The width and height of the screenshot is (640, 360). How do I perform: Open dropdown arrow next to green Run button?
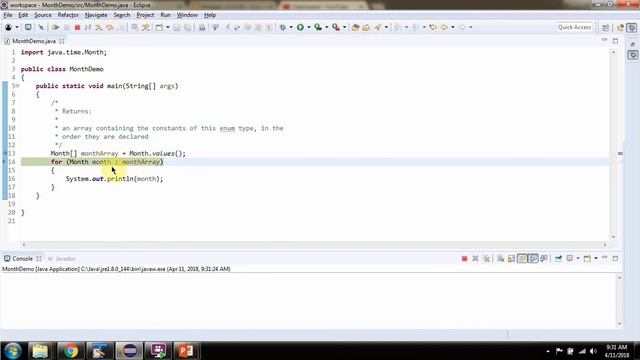coord(309,27)
